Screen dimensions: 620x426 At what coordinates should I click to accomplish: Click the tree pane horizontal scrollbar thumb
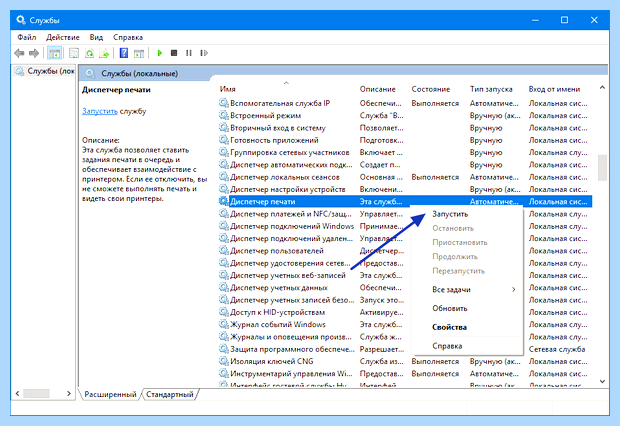36,394
